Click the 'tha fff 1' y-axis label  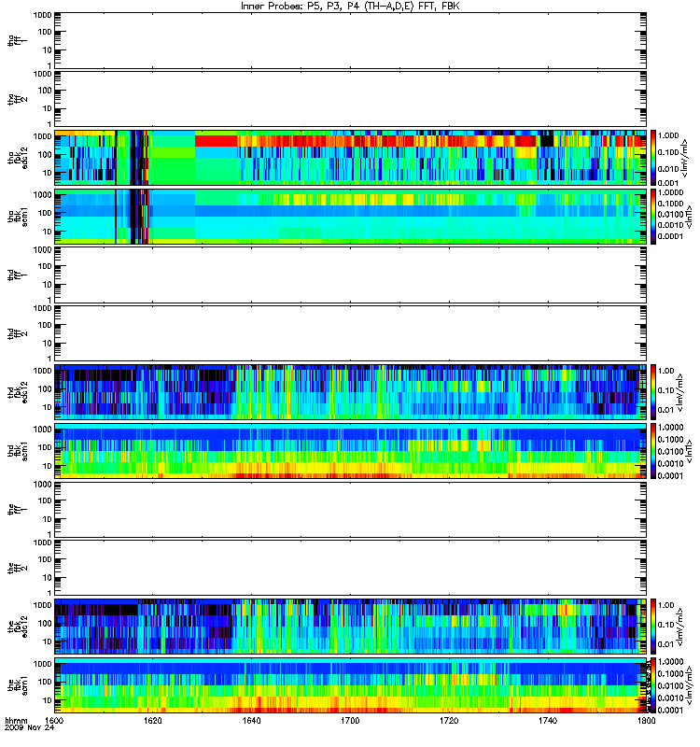click(x=18, y=40)
